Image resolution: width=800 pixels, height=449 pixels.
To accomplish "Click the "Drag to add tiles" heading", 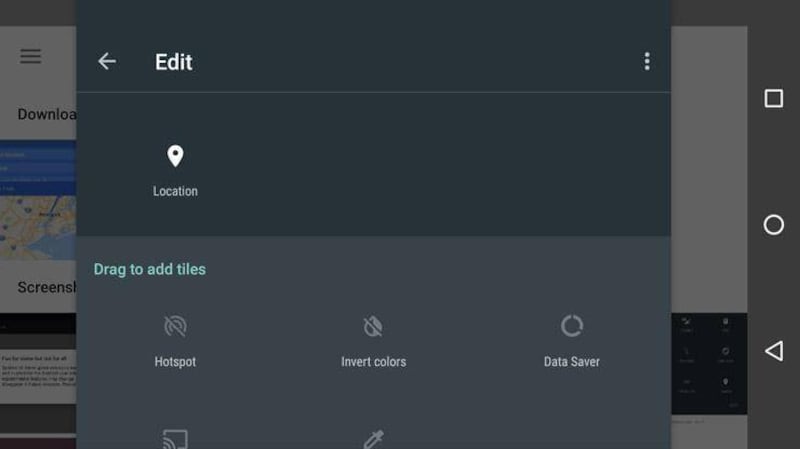I will coord(150,269).
